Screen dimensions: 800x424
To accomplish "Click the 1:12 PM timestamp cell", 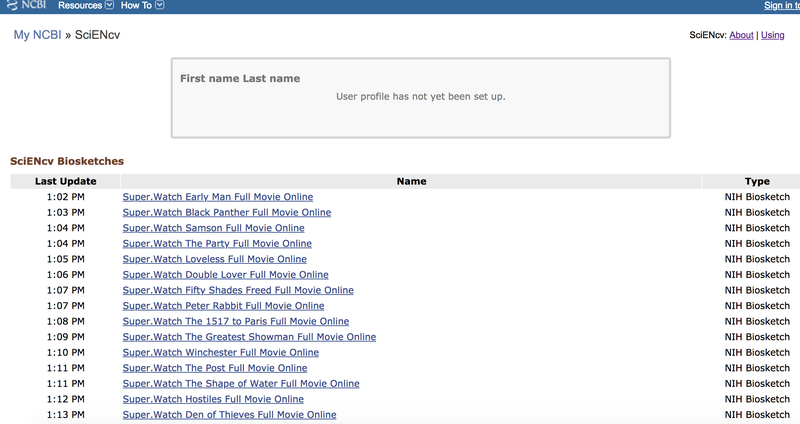I will pos(65,399).
